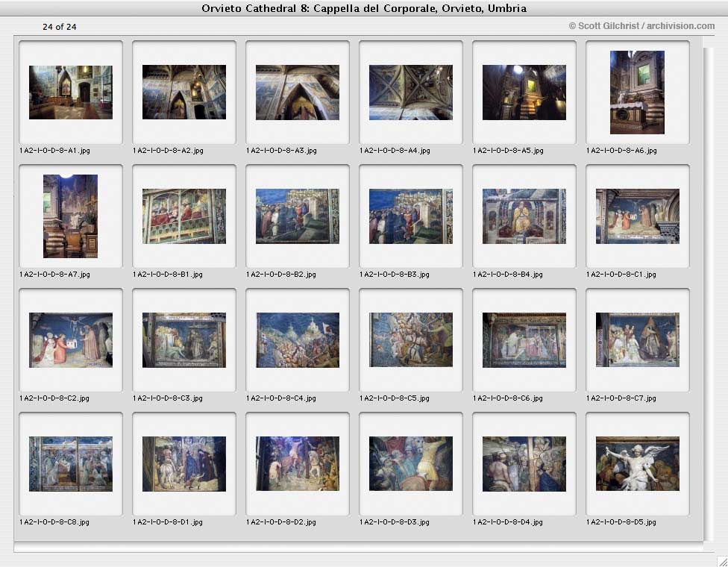
Task: Select vertical image 1A2-I-O-D-8-A7.jpg
Action: (x=71, y=216)
